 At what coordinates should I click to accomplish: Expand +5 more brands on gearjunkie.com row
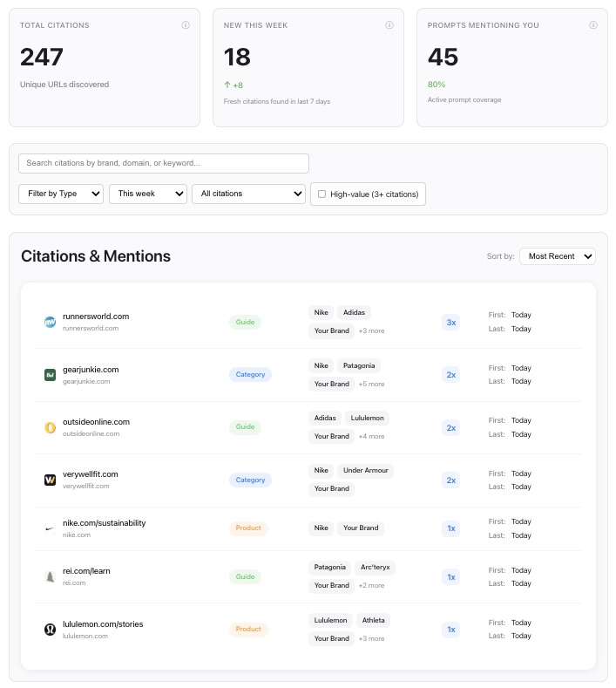coord(371,384)
